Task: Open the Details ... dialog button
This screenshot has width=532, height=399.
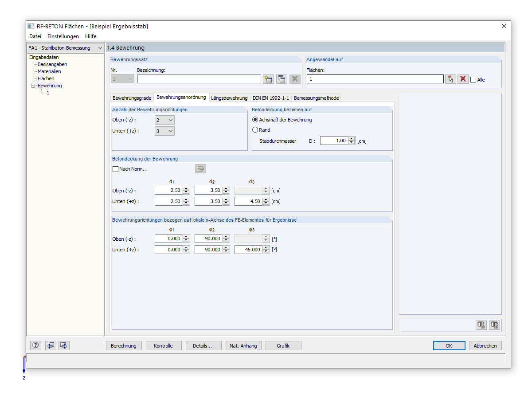Action: [x=203, y=346]
